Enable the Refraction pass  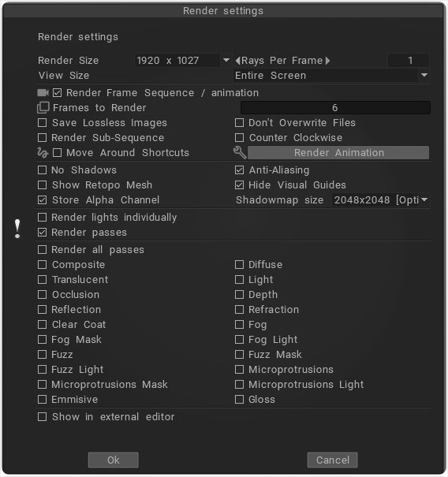[x=240, y=309]
